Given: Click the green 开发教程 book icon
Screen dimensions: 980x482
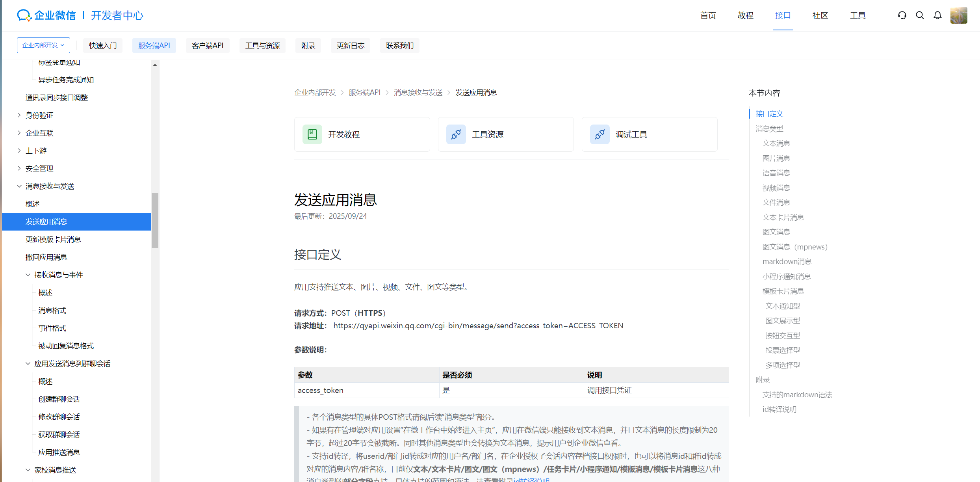Looking at the screenshot, I should 312,134.
